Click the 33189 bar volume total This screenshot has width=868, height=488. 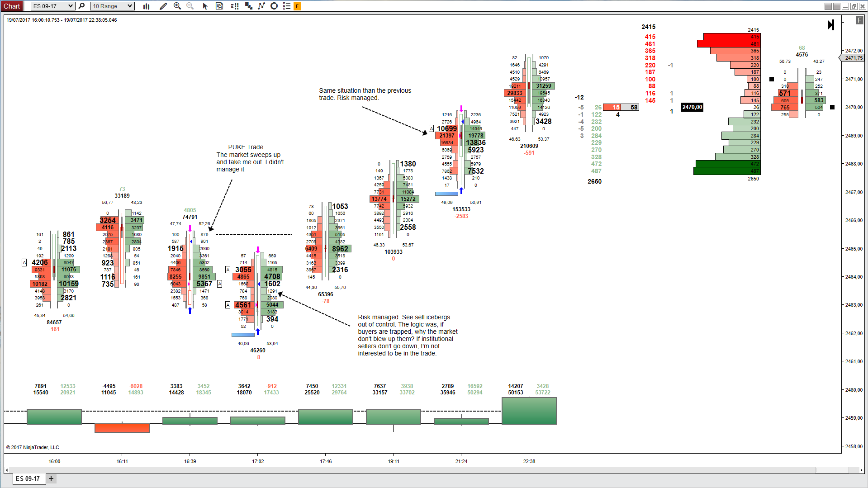122,196
